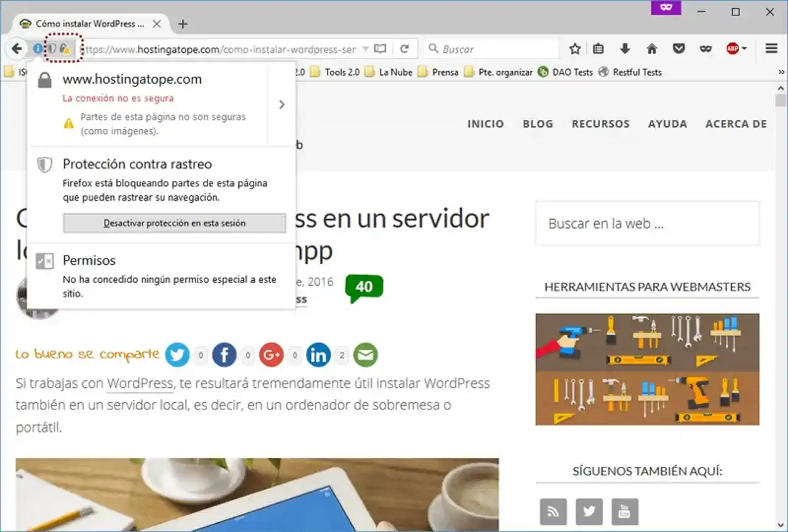Click the Adblock Plus ABP icon
The height and width of the screenshot is (532, 788).
click(732, 49)
